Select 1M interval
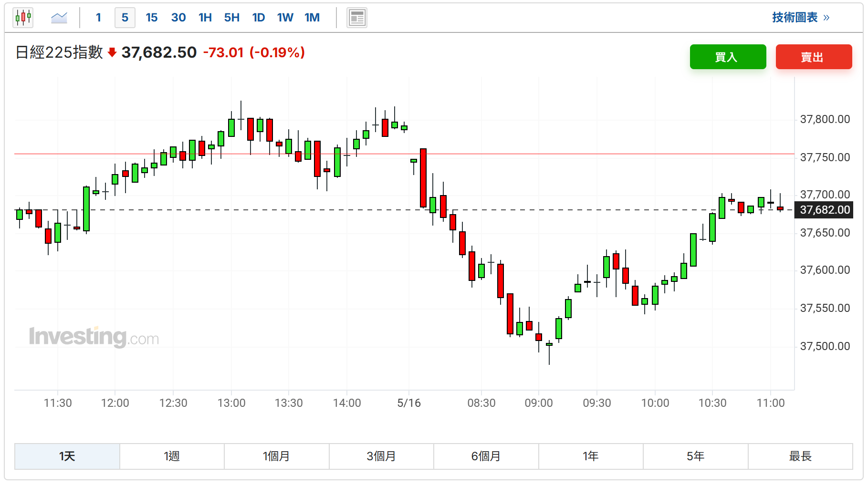868x486 pixels. tap(312, 18)
